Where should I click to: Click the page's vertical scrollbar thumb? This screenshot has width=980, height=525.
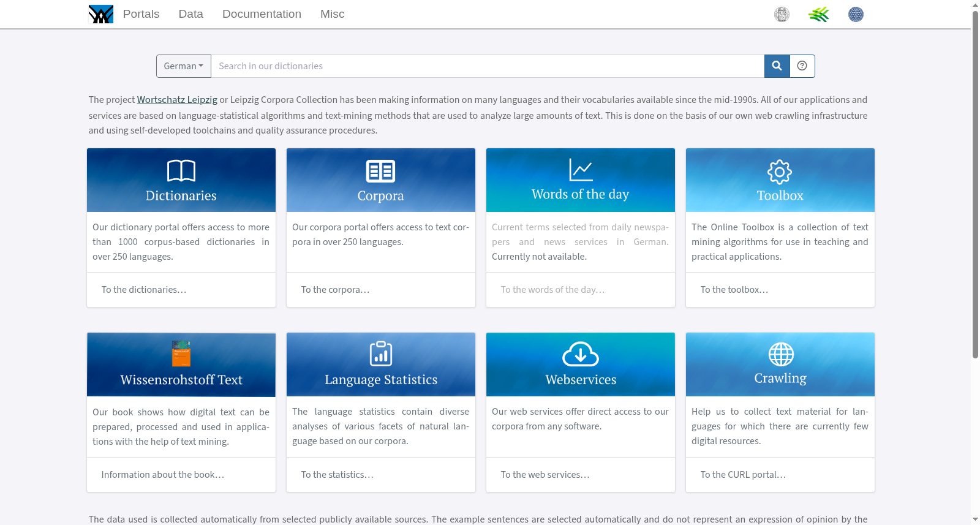[x=975, y=184]
